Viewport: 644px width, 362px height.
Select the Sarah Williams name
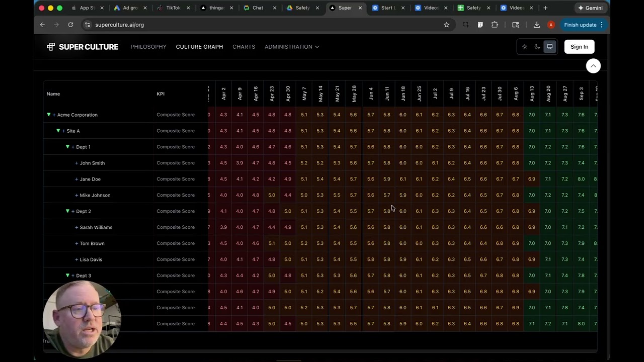click(x=96, y=227)
